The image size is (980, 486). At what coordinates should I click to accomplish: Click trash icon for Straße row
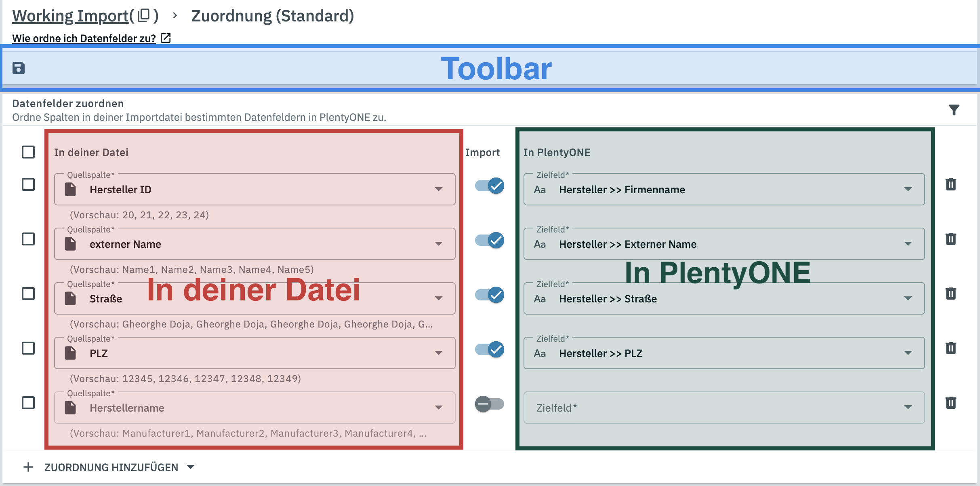[951, 294]
